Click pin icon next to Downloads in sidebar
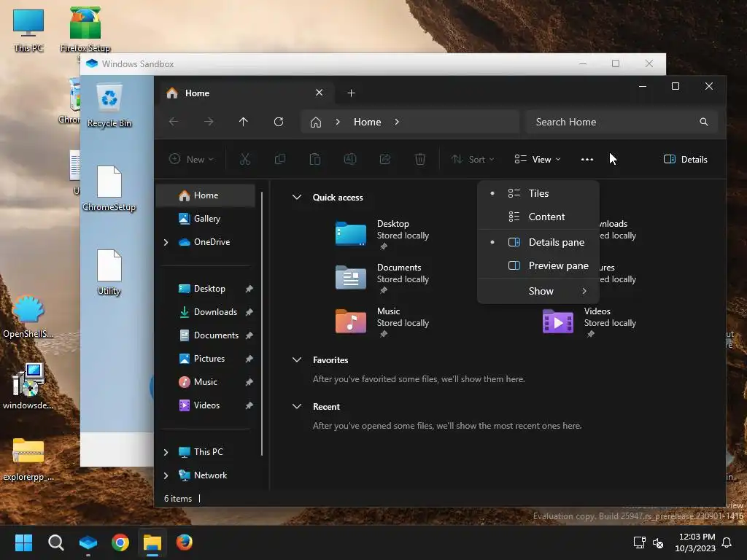747x560 pixels. tap(249, 312)
